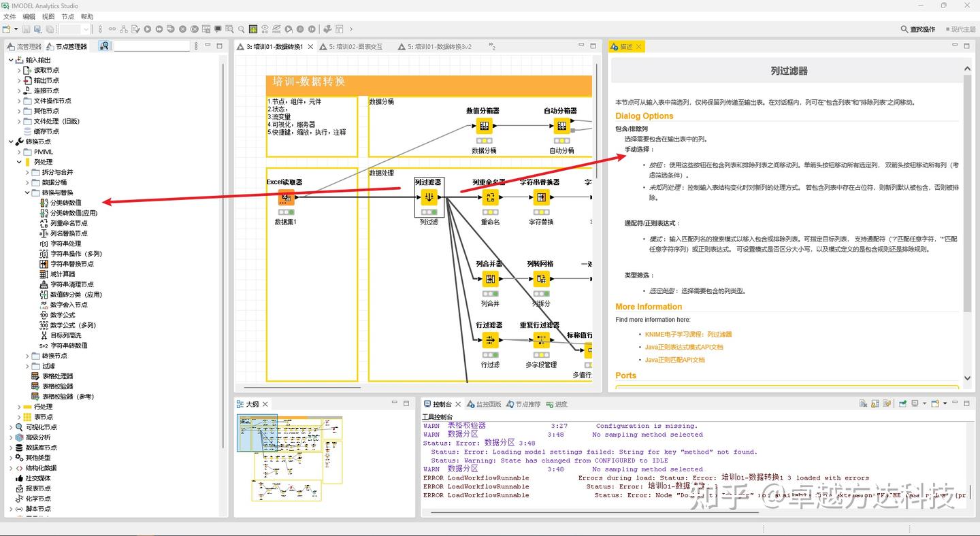This screenshot has width=980, height=536.
Task: Open the Java正则匹配API文档 link
Action: pyautogui.click(x=674, y=360)
